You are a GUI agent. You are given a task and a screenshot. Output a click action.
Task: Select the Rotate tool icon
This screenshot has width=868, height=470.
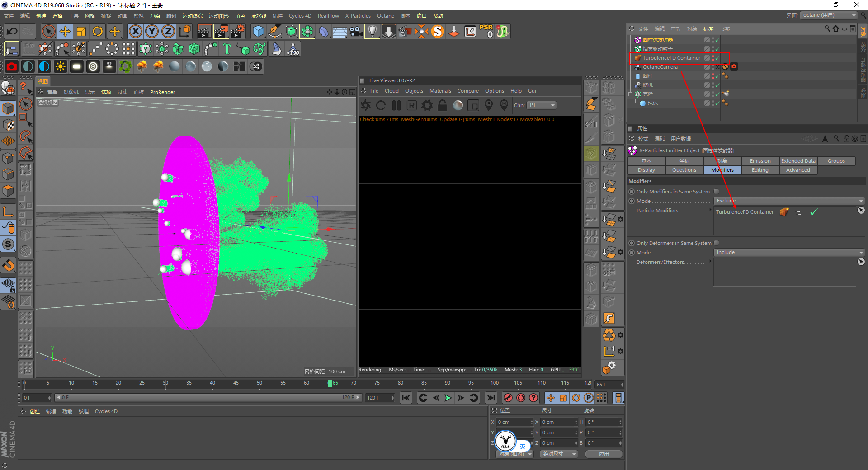98,31
